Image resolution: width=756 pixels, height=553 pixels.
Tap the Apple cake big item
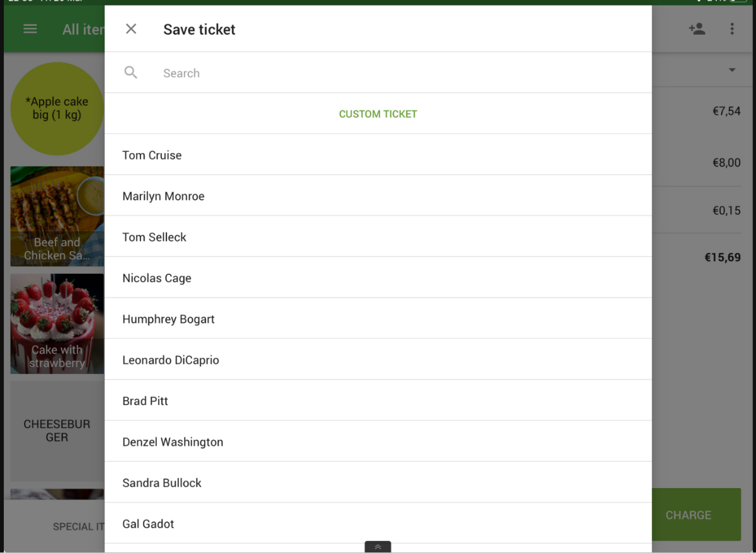click(57, 108)
